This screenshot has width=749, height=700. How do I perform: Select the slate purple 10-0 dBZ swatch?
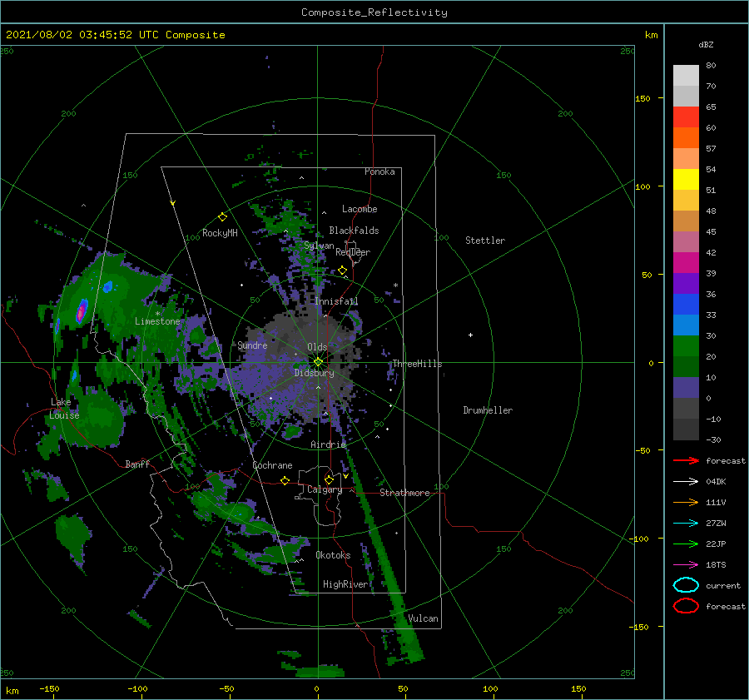[x=686, y=388]
